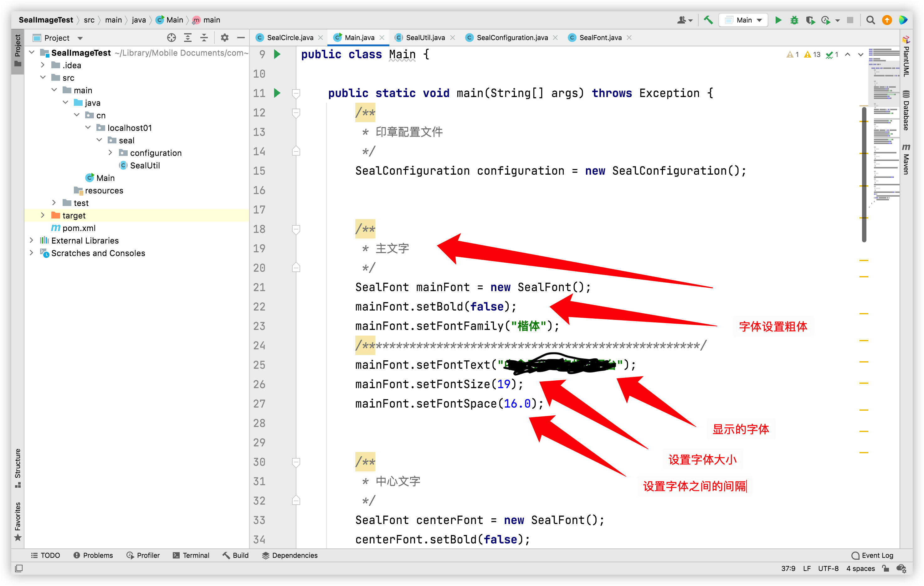The image size is (924, 586).
Task: Click the UTF-8 encoding in status bar
Action: point(828,568)
